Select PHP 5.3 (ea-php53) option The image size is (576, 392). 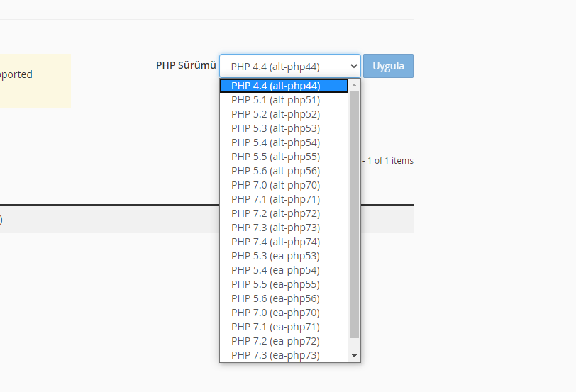(x=284, y=256)
